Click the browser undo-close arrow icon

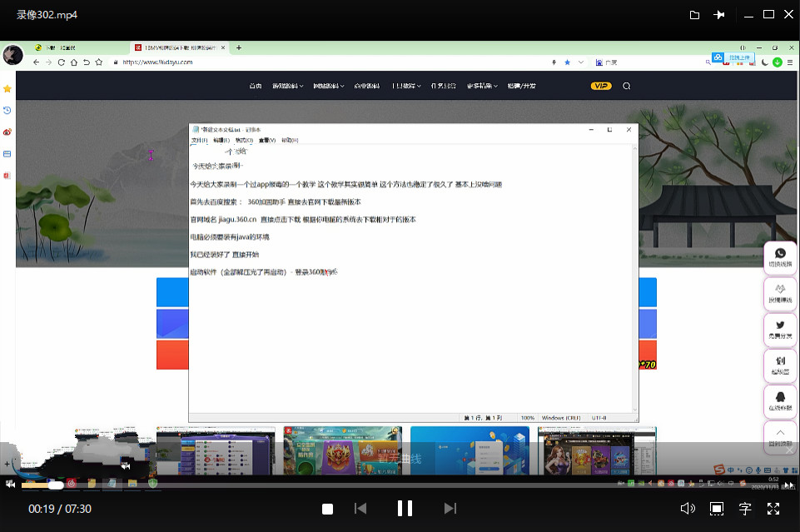87,62
